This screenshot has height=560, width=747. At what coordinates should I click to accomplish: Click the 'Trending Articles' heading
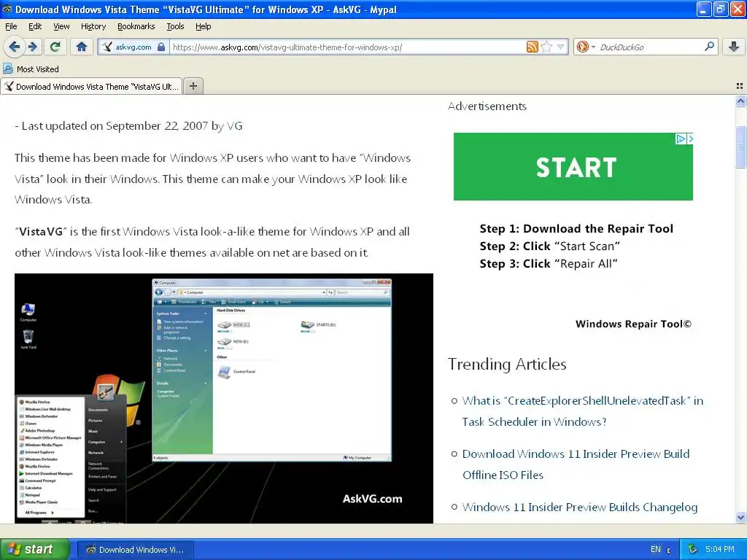coord(507,365)
